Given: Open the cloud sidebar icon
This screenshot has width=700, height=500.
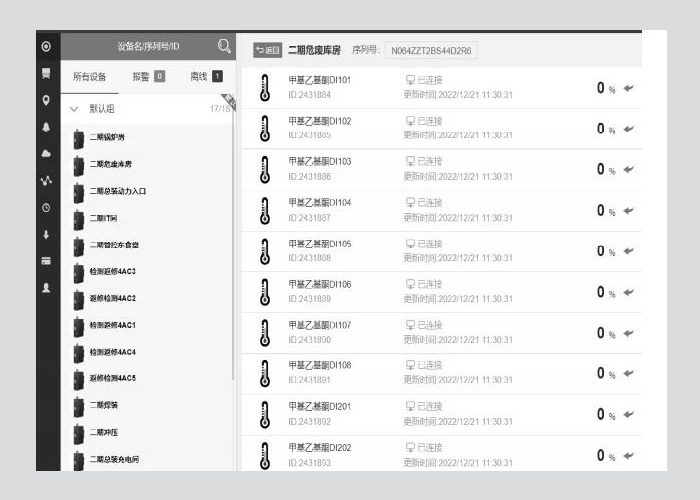Looking at the screenshot, I should (46, 154).
